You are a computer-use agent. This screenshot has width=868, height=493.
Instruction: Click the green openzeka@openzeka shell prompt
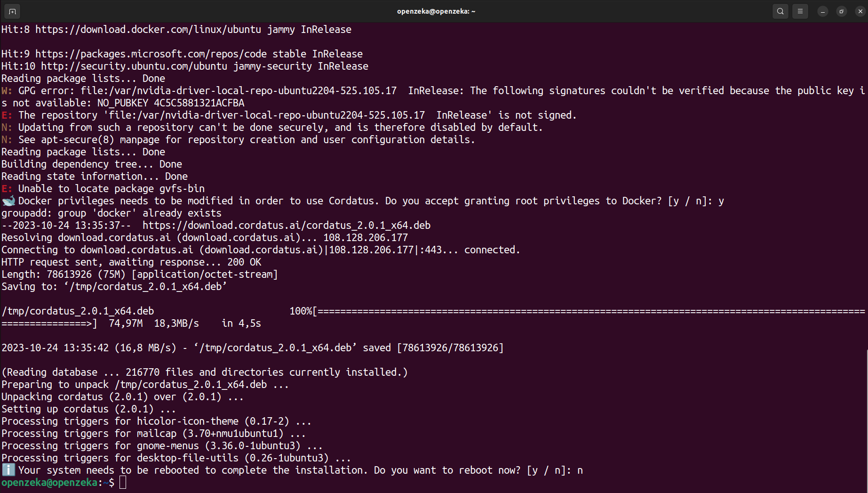pyautogui.click(x=49, y=483)
